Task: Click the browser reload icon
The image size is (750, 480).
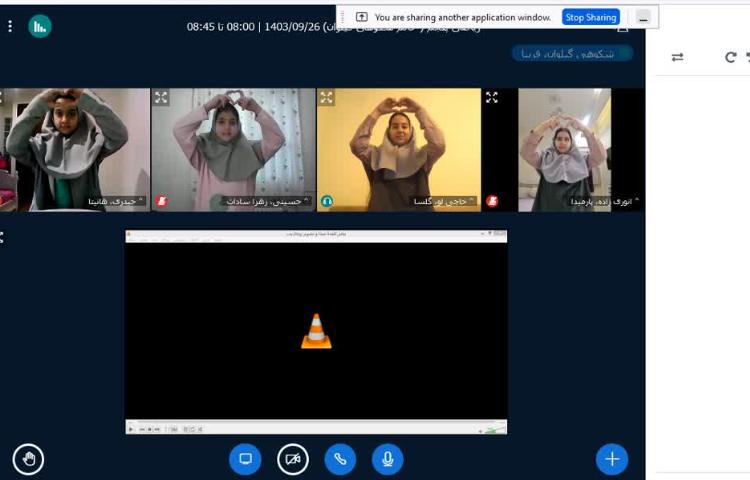Action: tap(731, 58)
